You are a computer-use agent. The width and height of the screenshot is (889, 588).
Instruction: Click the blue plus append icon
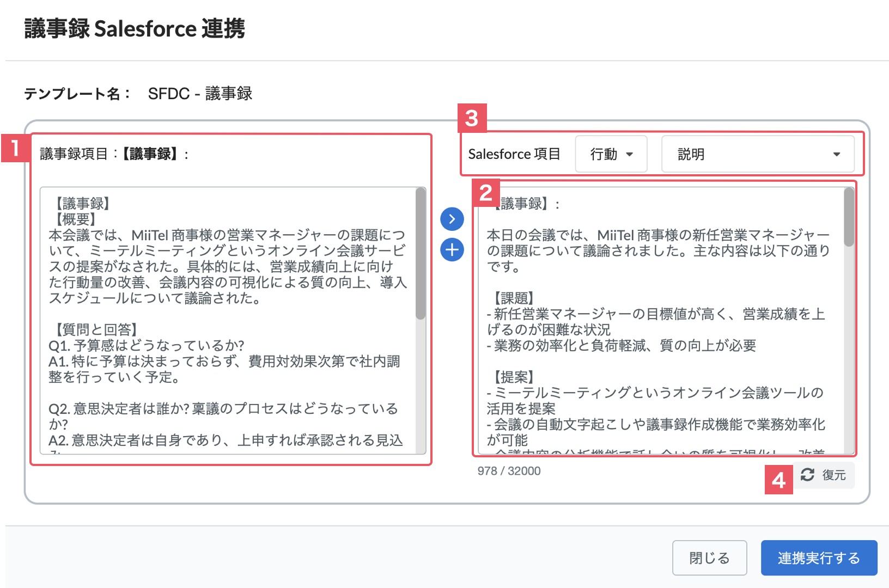coord(452,250)
